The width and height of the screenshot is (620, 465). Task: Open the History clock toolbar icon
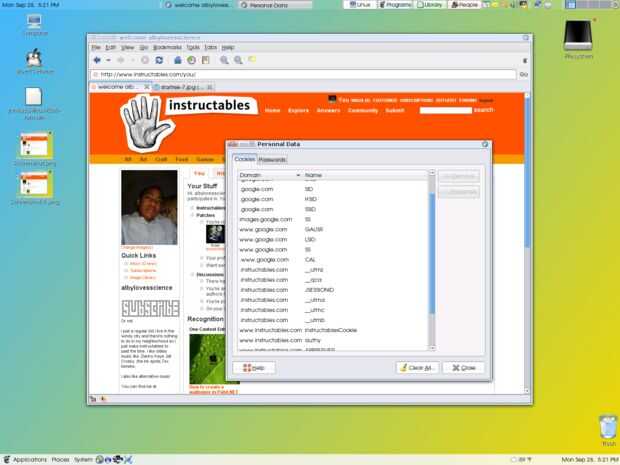191,60
